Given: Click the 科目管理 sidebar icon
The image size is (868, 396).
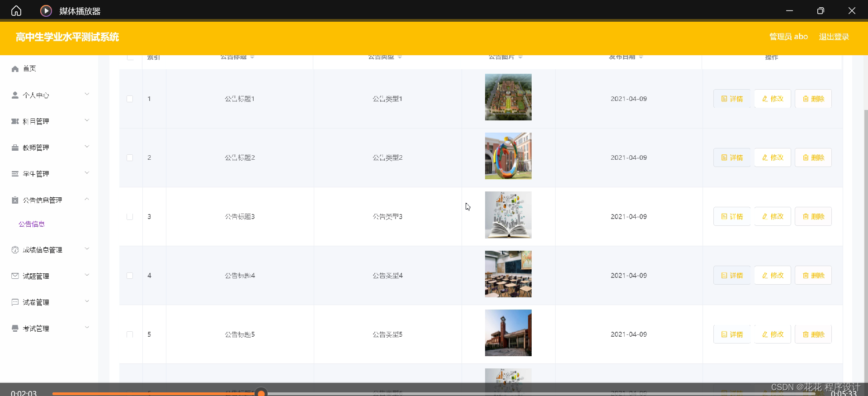Looking at the screenshot, I should tap(15, 121).
